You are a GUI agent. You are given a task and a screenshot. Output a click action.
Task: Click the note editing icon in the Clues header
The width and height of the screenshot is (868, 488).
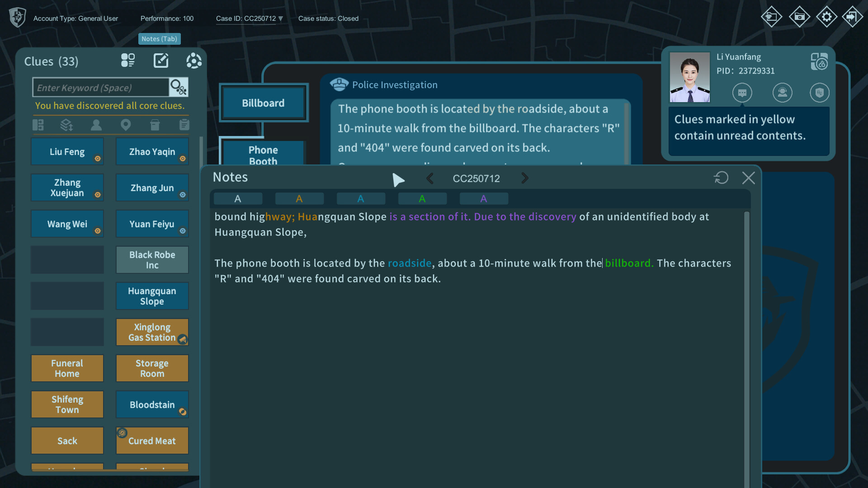[x=161, y=60]
